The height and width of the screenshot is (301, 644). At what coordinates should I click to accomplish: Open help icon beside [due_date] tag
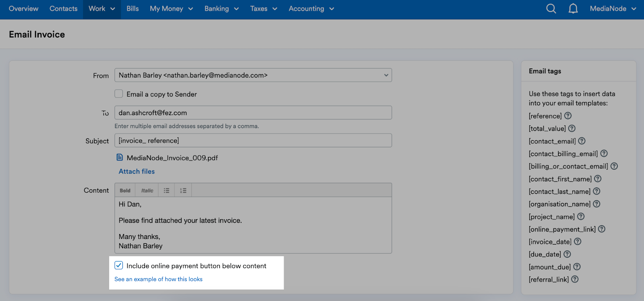(568, 254)
